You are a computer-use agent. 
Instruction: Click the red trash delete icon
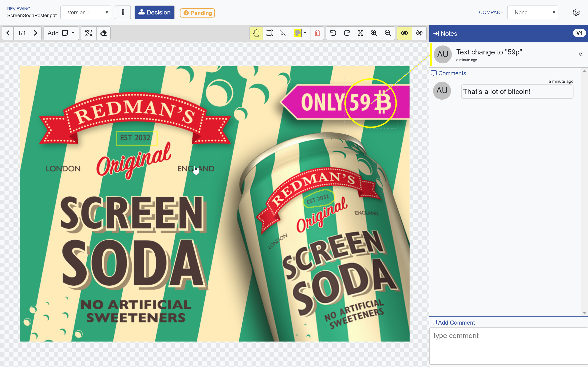tap(317, 33)
